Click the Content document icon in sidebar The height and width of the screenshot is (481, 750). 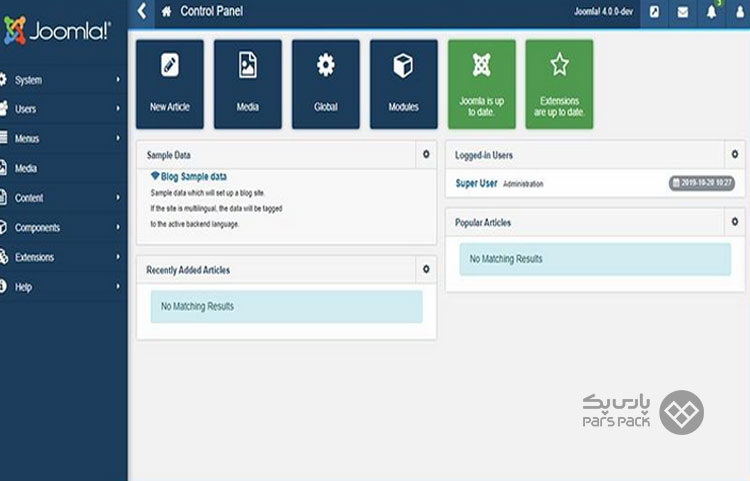coord(3,197)
